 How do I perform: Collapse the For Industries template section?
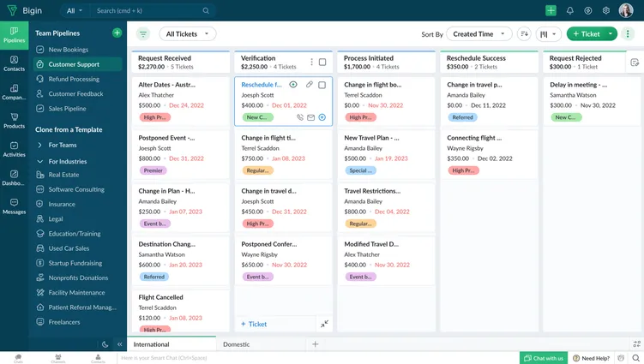[40, 161]
